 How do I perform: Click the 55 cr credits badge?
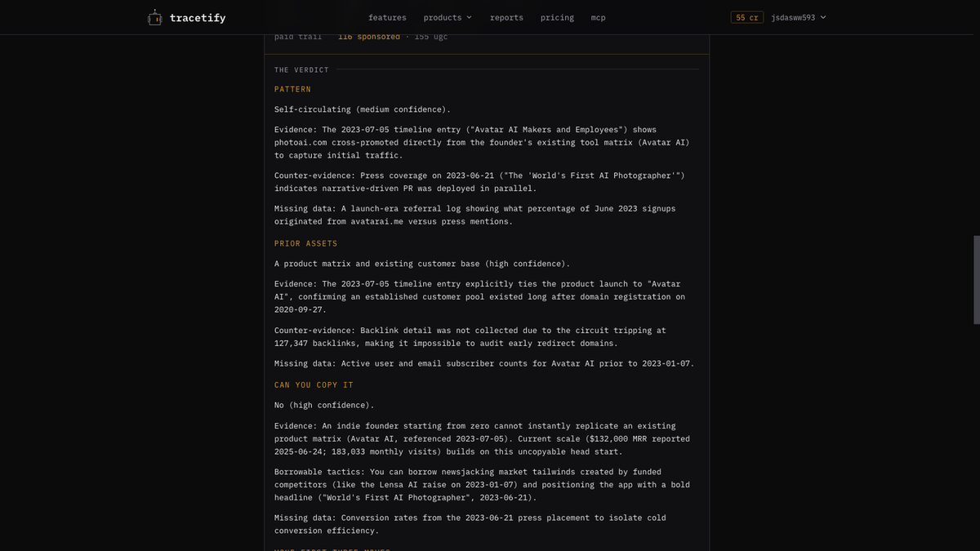click(747, 17)
